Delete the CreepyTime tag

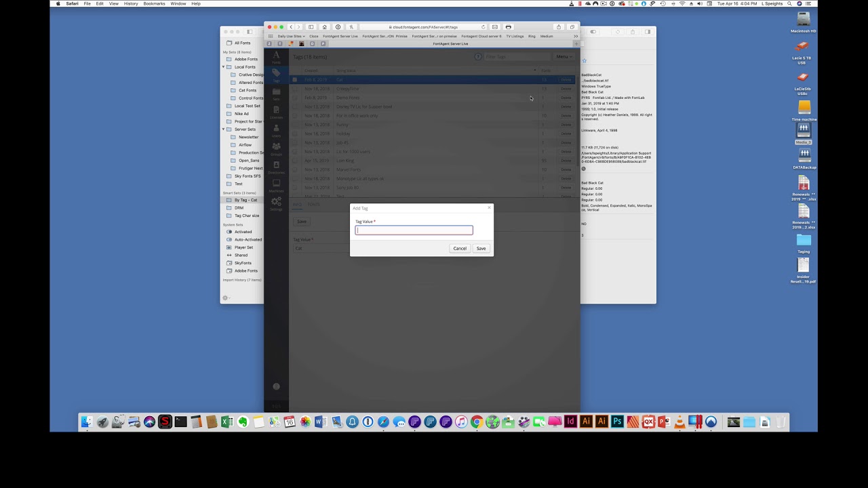tap(566, 89)
